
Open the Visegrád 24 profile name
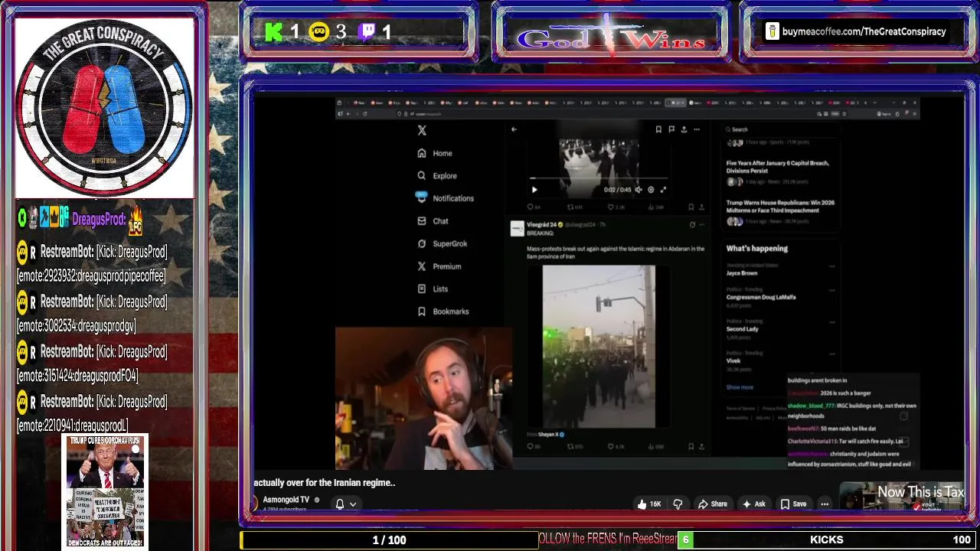point(541,225)
